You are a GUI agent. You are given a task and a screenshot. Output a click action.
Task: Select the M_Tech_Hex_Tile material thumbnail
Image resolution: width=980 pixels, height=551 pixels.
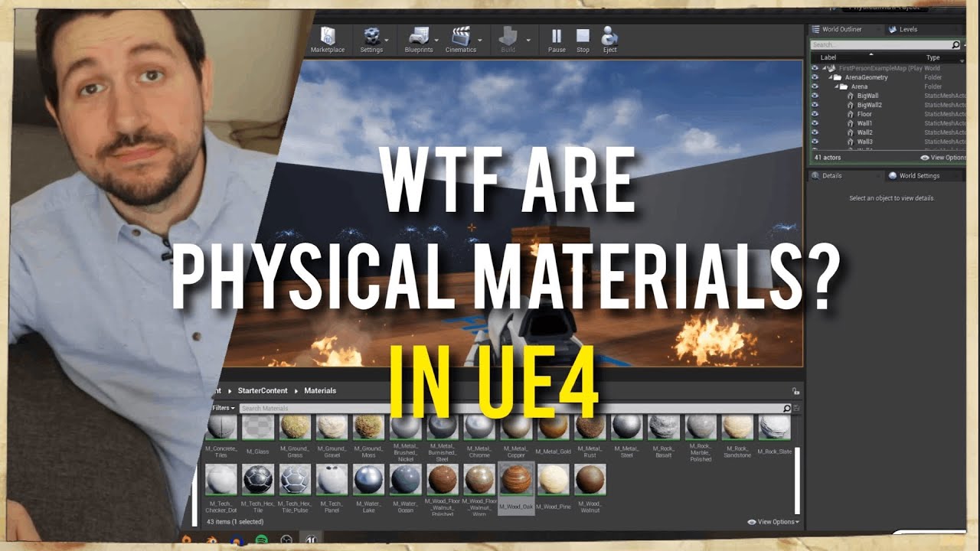(258, 479)
